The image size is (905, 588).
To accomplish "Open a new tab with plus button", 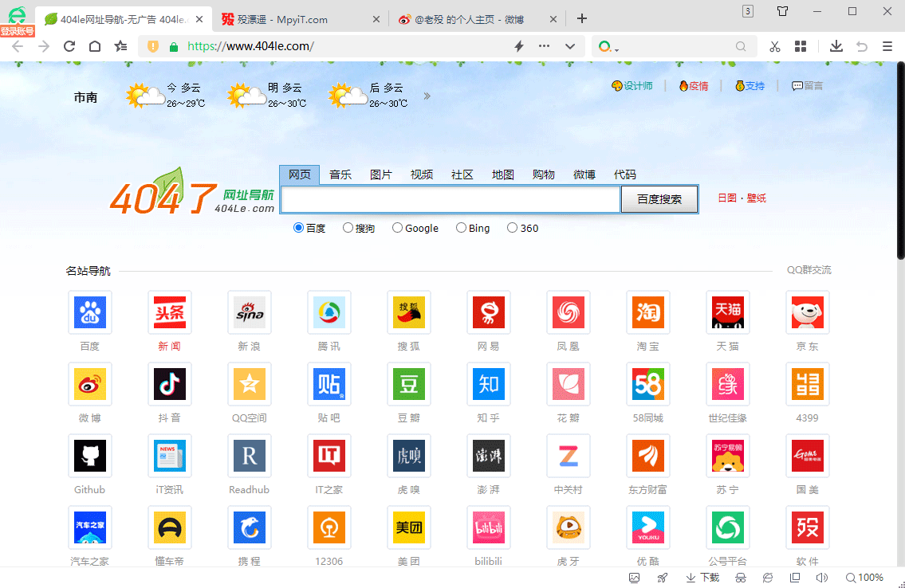I will coord(582,19).
